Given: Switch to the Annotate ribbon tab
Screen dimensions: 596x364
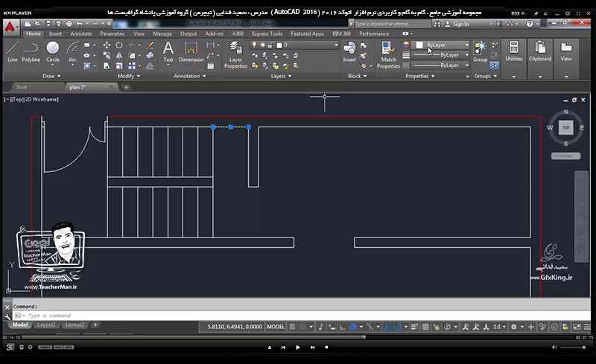Looking at the screenshot, I should 81,33.
